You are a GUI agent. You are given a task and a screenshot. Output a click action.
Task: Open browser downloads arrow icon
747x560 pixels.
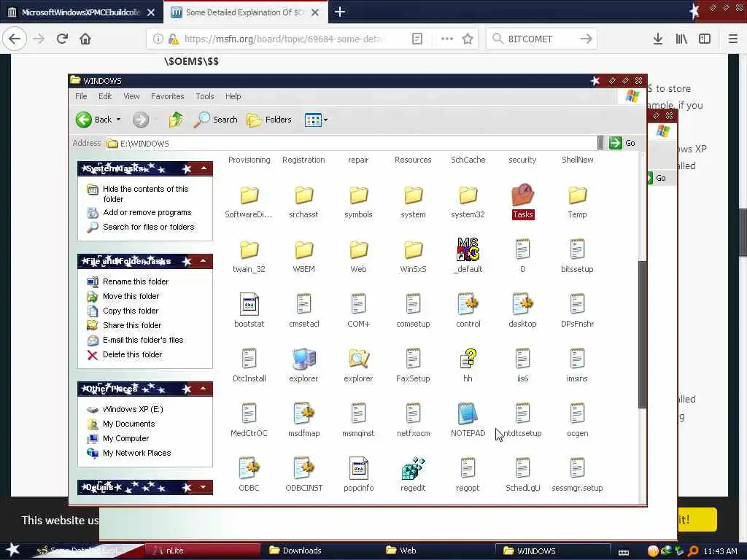[x=657, y=39]
